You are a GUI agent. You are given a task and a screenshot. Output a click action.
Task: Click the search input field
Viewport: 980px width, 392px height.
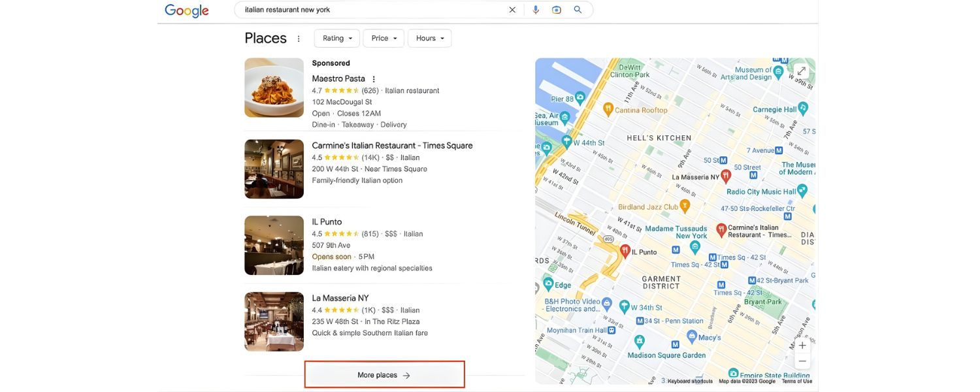[x=372, y=10]
